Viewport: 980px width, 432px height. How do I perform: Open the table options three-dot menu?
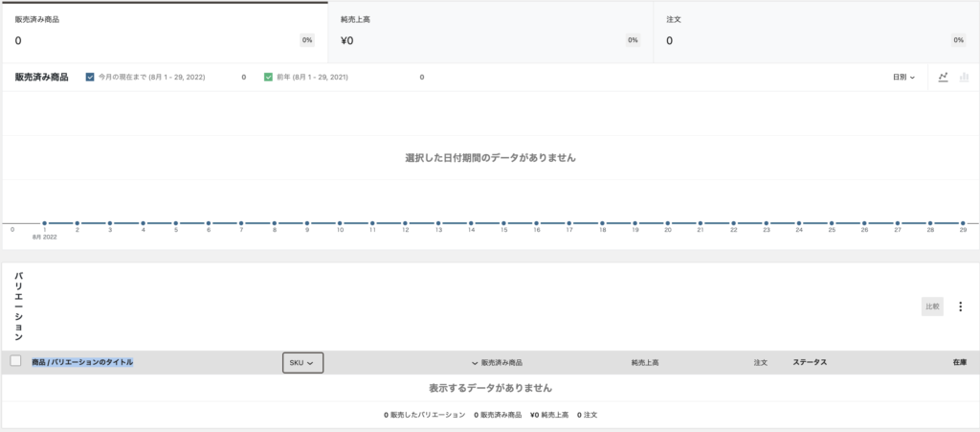[960, 307]
